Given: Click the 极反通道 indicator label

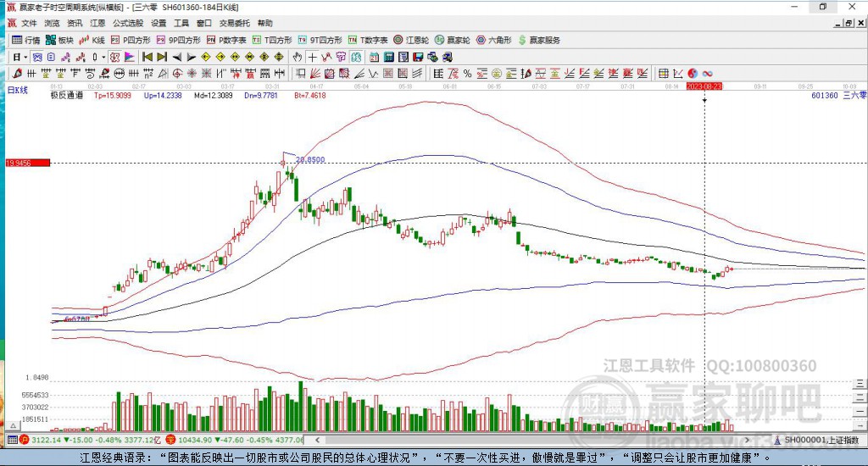Looking at the screenshot, I should (x=67, y=95).
